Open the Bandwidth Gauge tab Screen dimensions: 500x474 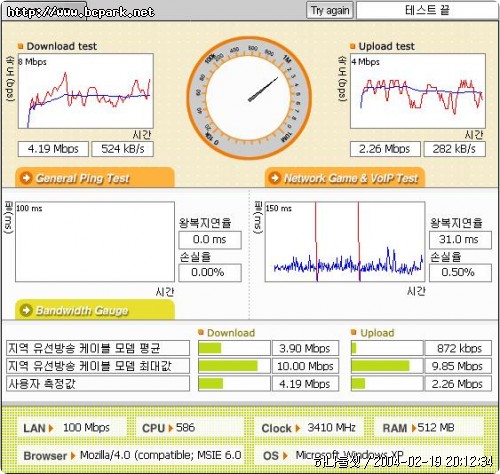tap(95, 310)
